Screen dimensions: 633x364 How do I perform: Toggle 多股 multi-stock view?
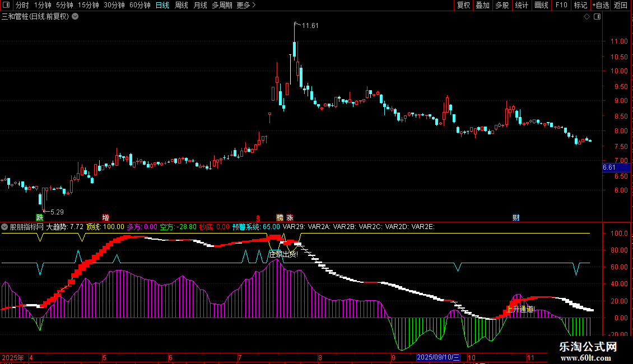pos(501,5)
